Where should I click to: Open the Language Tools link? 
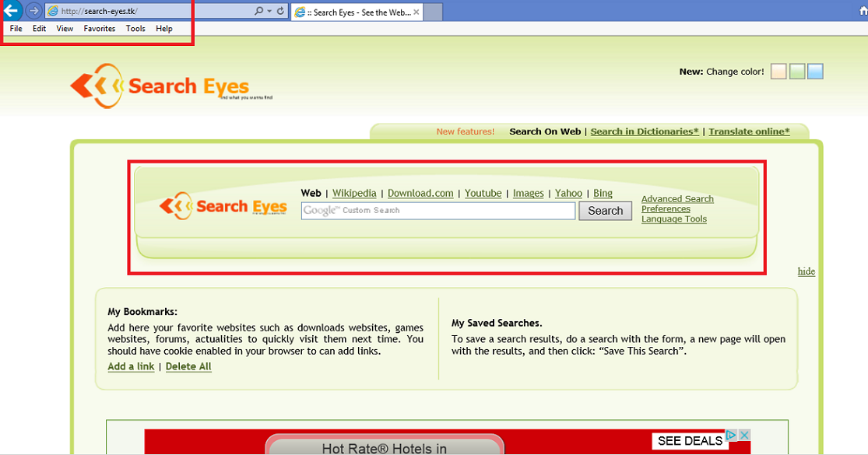673,219
